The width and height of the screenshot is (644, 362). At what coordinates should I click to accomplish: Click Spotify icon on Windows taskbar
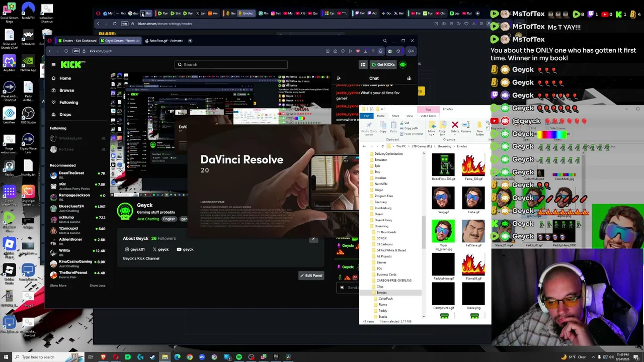coord(239,357)
